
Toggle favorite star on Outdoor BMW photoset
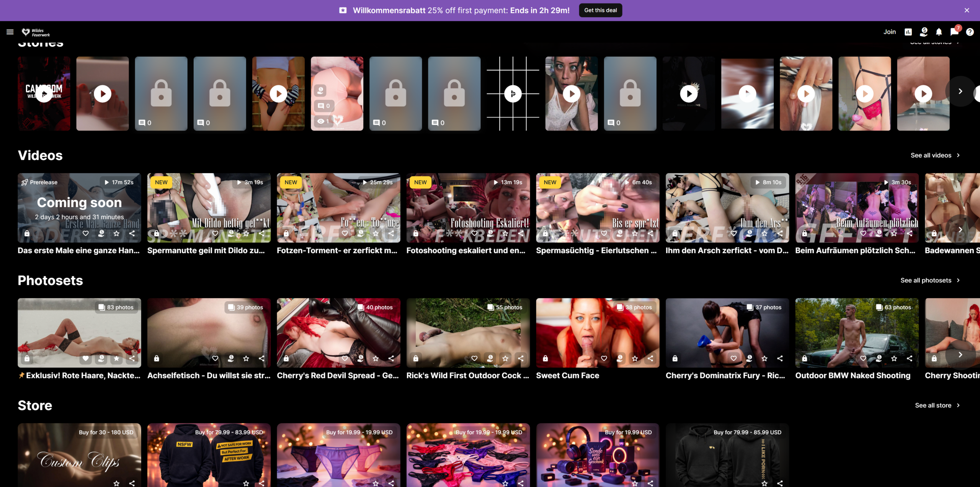[894, 358]
